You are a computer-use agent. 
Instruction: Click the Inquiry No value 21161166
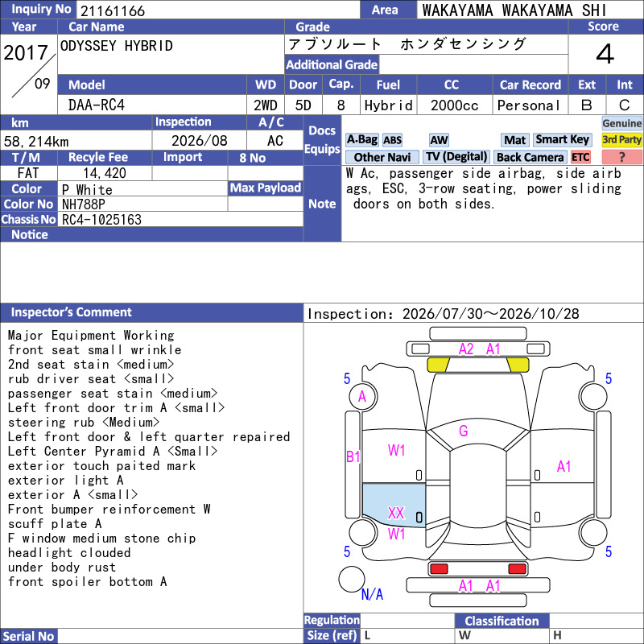(x=113, y=10)
